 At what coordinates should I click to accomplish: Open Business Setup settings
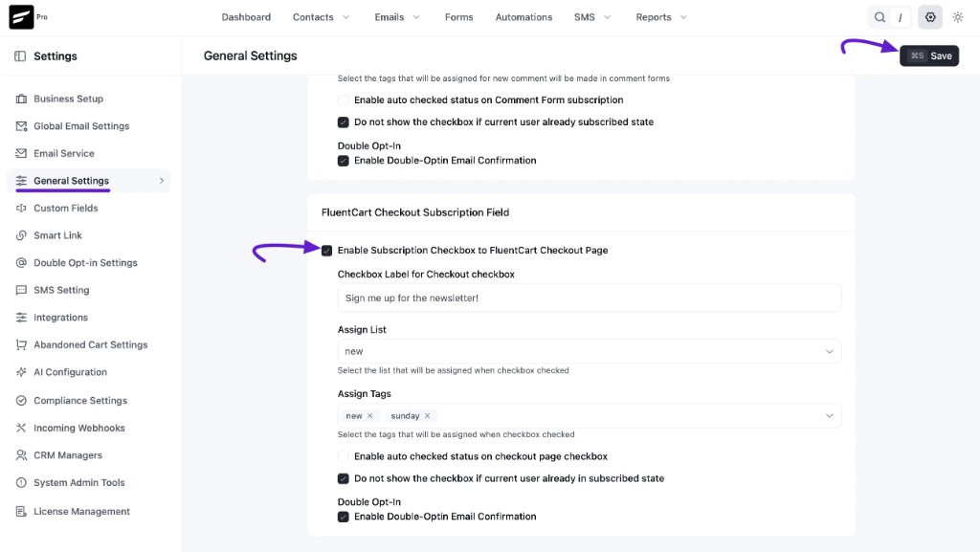tap(69, 99)
